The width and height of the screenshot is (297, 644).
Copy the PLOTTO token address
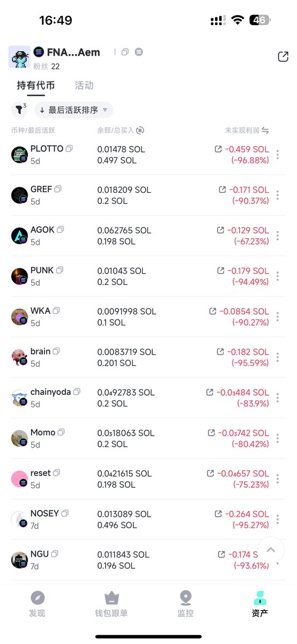point(69,149)
